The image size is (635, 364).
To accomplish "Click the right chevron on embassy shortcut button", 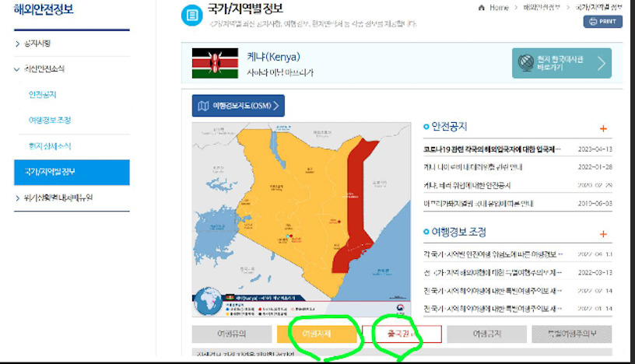I will point(602,63).
